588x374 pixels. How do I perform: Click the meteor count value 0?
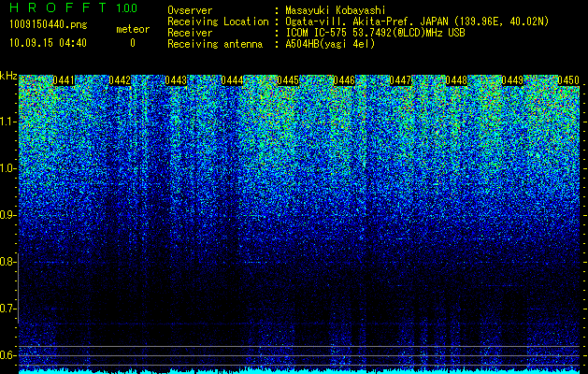point(133,43)
